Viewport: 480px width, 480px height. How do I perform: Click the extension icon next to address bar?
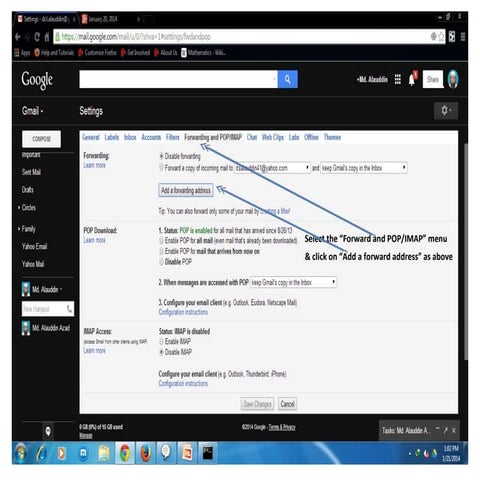(x=452, y=37)
